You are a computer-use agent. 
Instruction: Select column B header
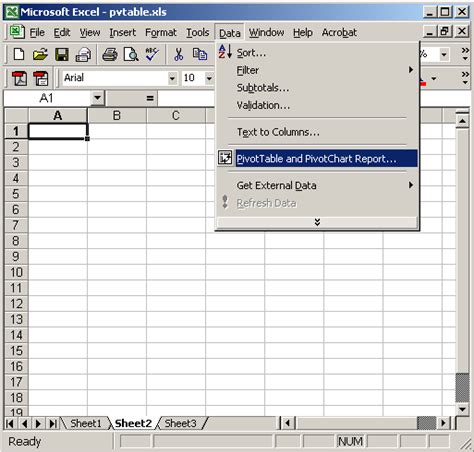pos(117,115)
